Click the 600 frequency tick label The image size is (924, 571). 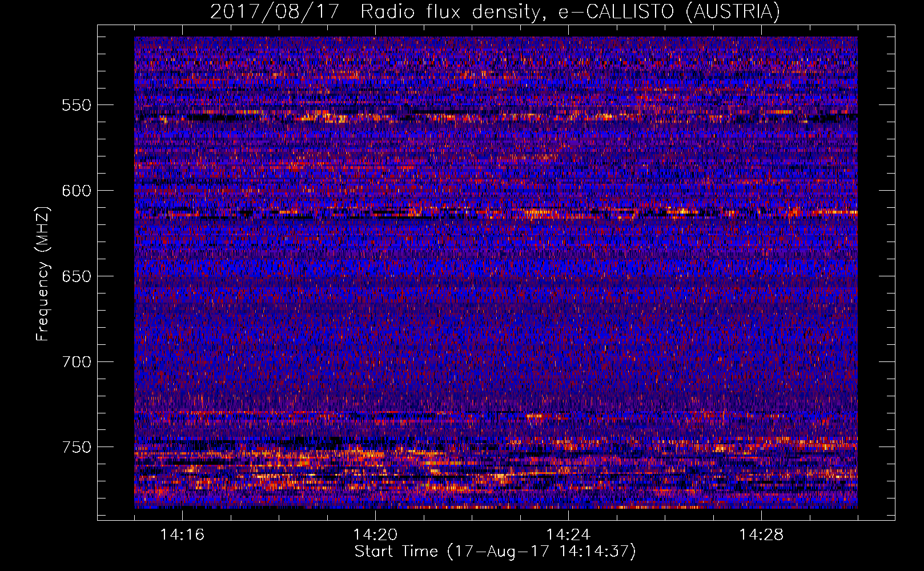coord(77,191)
